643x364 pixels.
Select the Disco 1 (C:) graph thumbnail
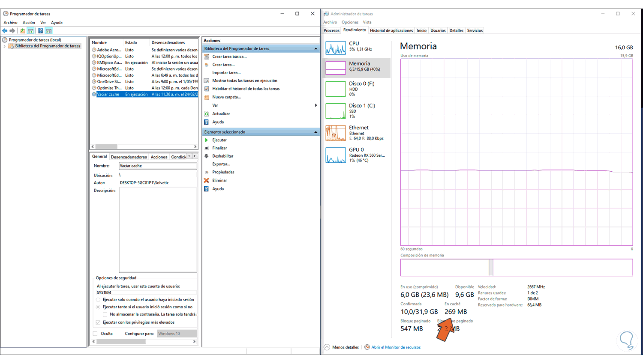[336, 111]
